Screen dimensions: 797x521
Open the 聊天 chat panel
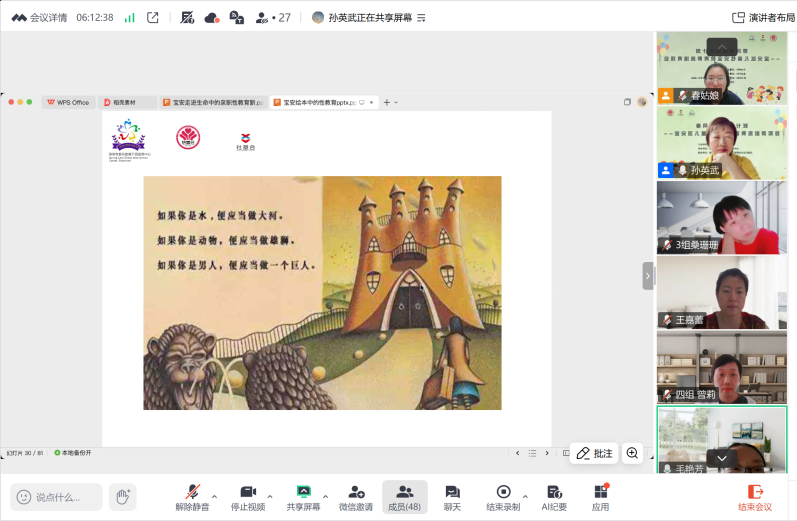click(452, 497)
